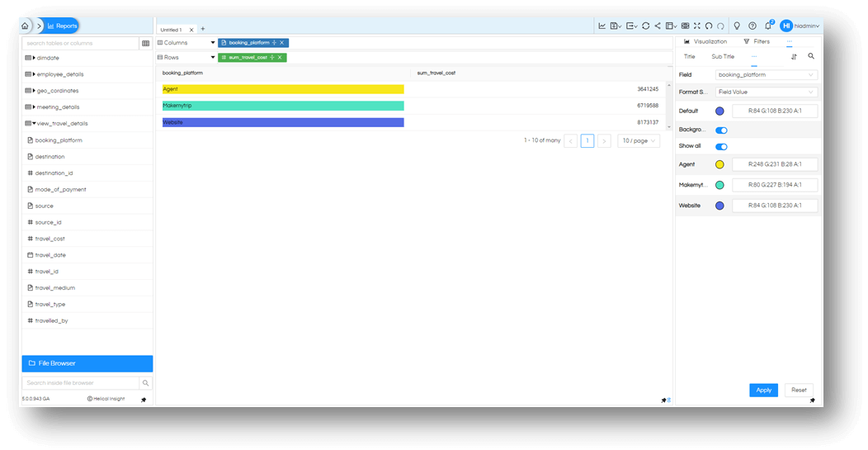The height and width of the screenshot is (450, 868).
Task: Select page 1 in pagination
Action: [x=587, y=140]
